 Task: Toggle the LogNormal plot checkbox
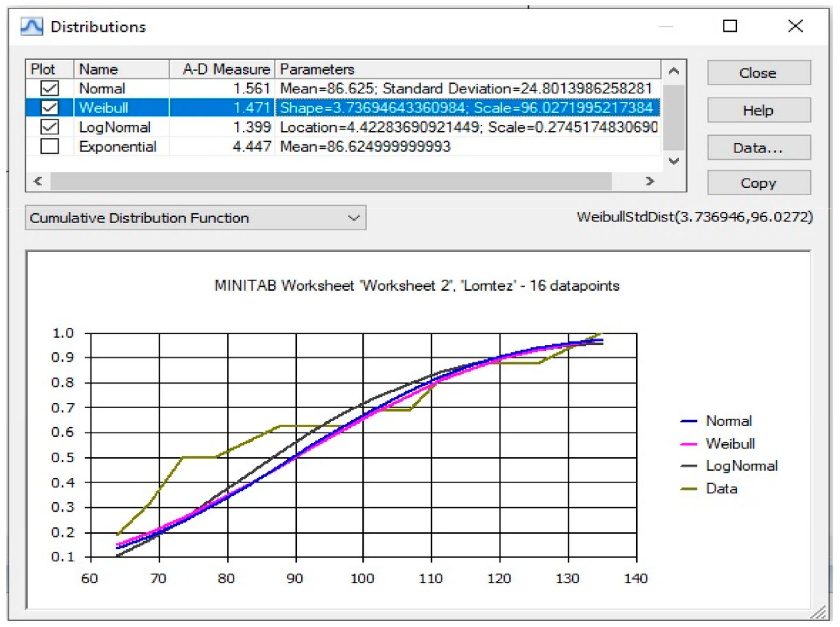[x=49, y=127]
